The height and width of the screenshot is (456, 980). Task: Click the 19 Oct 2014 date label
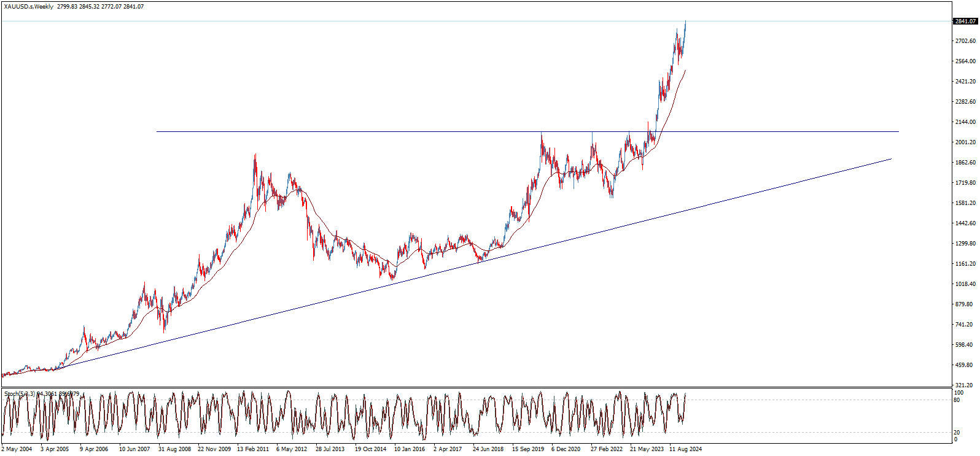371,449
